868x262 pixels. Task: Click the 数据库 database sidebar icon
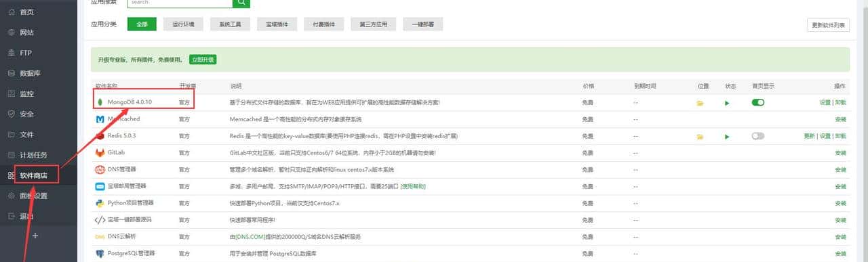click(11, 73)
